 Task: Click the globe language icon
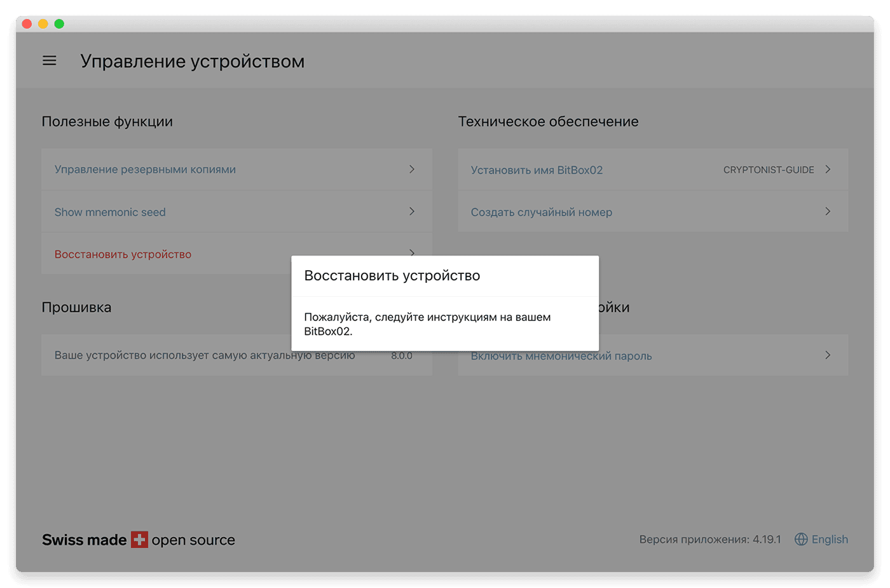coord(801,539)
